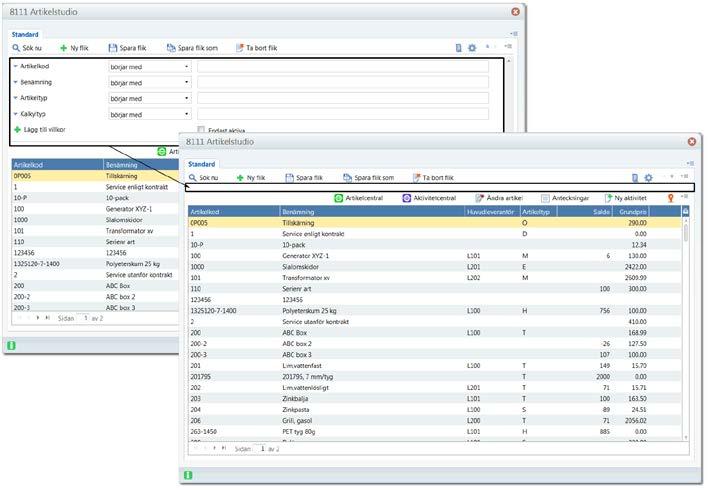
Task: Click article 1325120-7-1400 in the back window
Action: [x=37, y=264]
